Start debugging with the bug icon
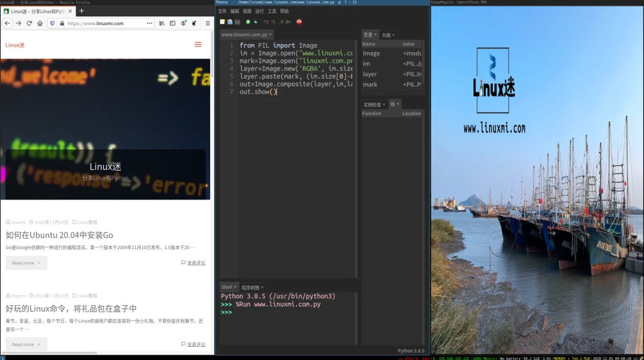644x360 pixels. [256, 22]
